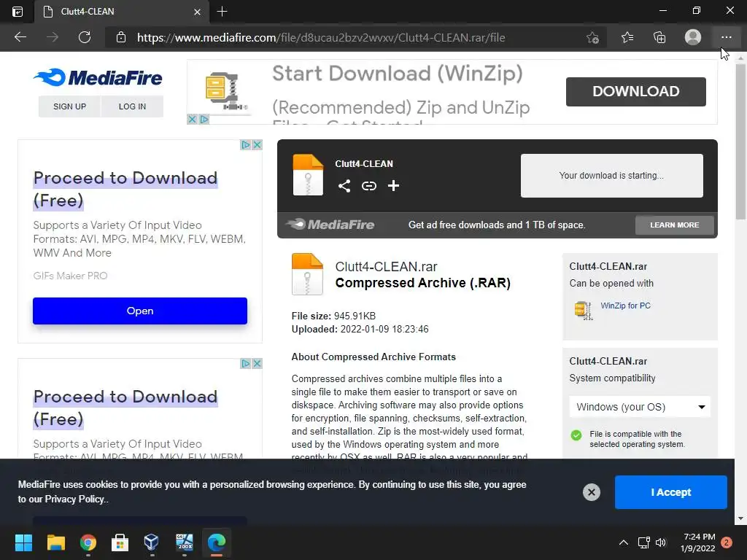Click the green compatibility check icon
747x560 pixels.
(x=576, y=435)
